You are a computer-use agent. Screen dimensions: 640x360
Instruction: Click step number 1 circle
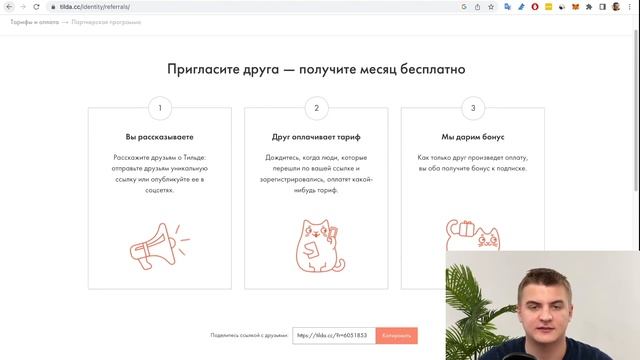click(x=160, y=108)
